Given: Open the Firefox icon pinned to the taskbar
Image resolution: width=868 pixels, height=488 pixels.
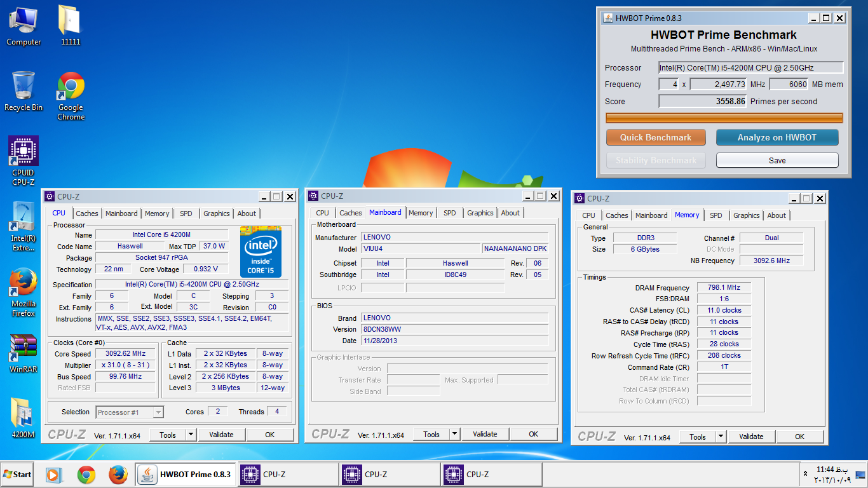Looking at the screenshot, I should 118,475.
